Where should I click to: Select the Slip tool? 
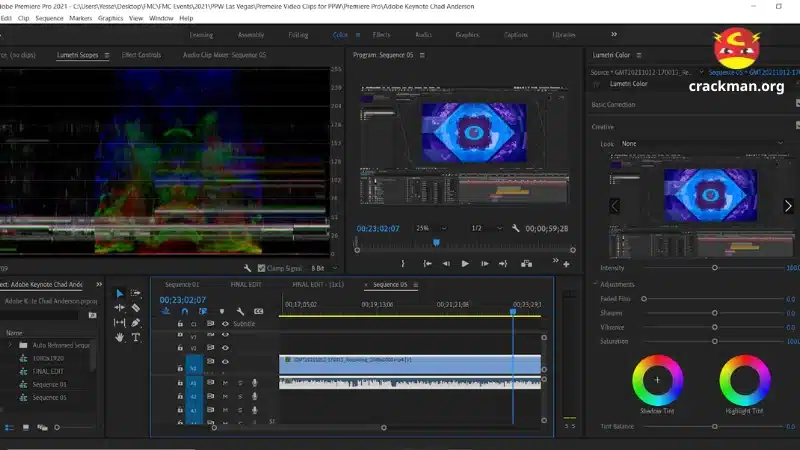pos(119,322)
